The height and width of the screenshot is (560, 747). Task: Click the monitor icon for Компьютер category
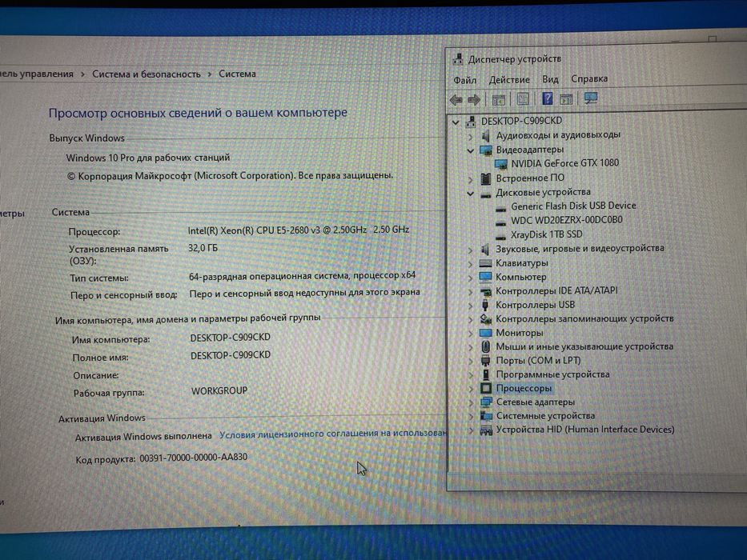(485, 277)
